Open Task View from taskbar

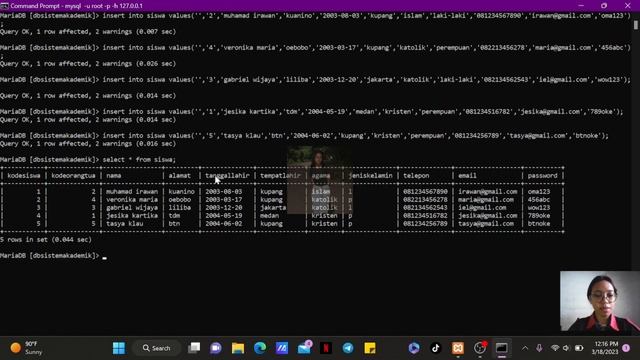click(194, 348)
